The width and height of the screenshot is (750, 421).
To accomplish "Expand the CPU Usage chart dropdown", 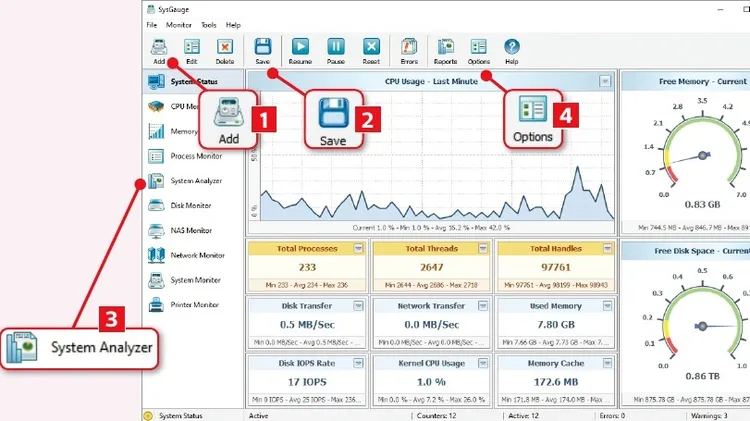I will tap(605, 81).
